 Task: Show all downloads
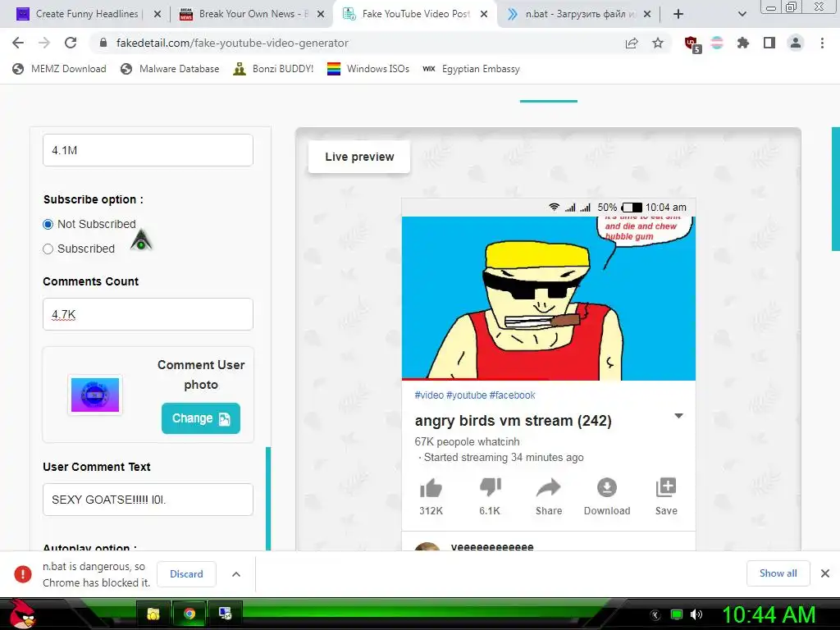(x=778, y=573)
